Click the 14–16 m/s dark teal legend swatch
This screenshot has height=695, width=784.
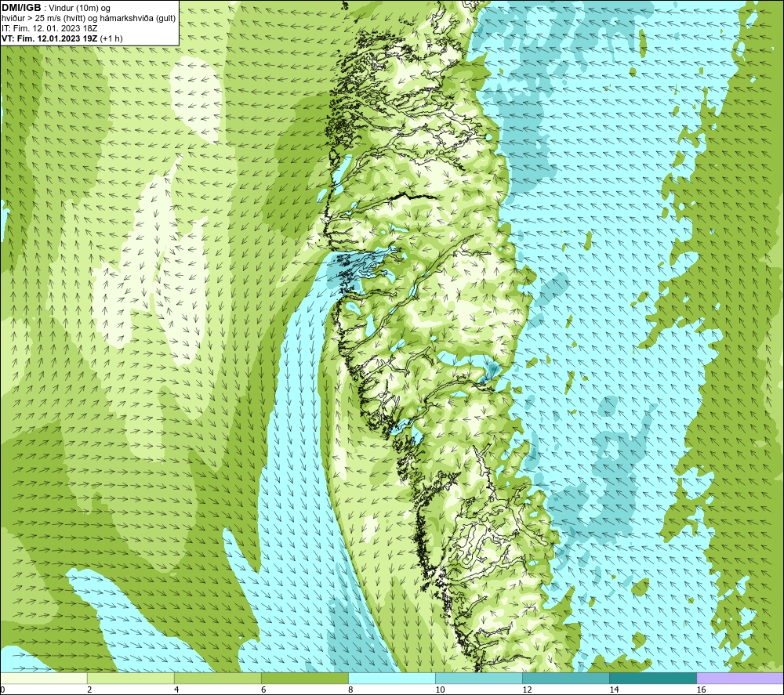pos(653,678)
